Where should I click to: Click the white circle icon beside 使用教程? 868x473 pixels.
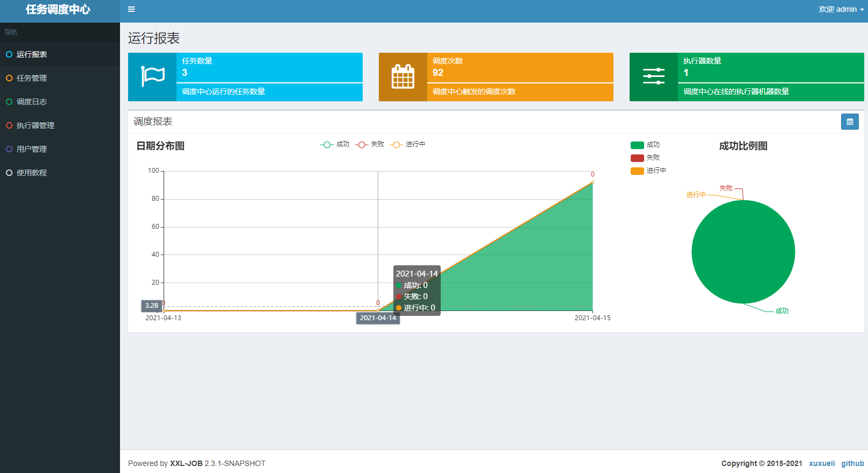[x=9, y=173]
